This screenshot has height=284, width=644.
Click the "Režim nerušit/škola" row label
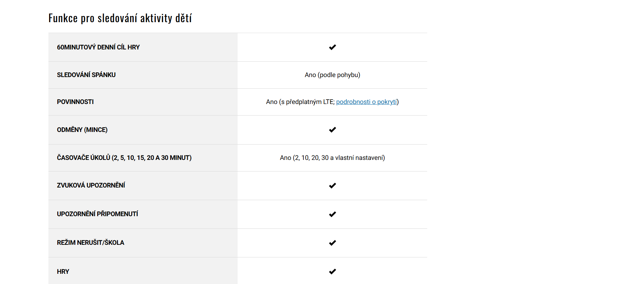pos(90,243)
